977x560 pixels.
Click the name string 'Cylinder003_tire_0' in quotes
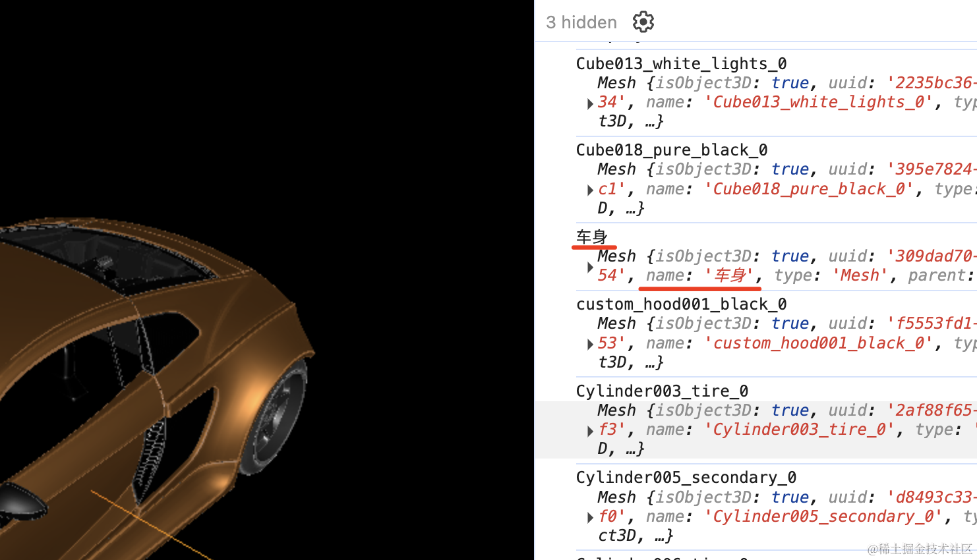pyautogui.click(x=800, y=430)
